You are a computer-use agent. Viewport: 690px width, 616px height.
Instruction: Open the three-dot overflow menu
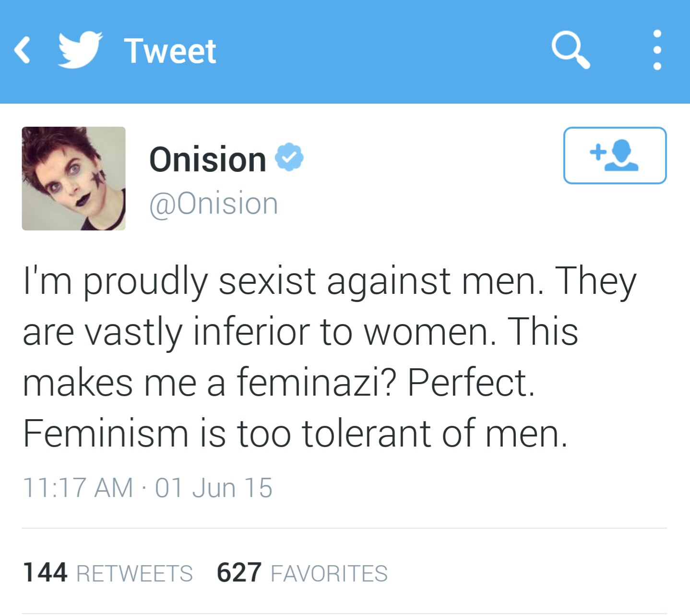[x=657, y=50]
